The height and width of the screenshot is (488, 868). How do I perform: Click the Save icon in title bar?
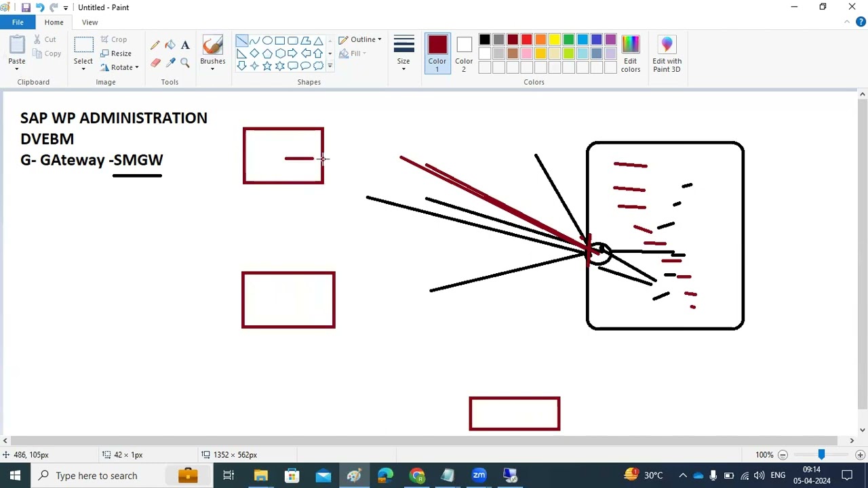[x=26, y=7]
